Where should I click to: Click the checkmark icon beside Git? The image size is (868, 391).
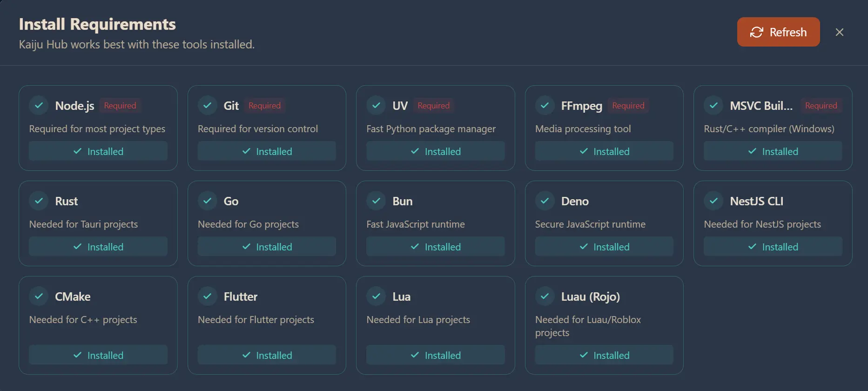coord(208,106)
